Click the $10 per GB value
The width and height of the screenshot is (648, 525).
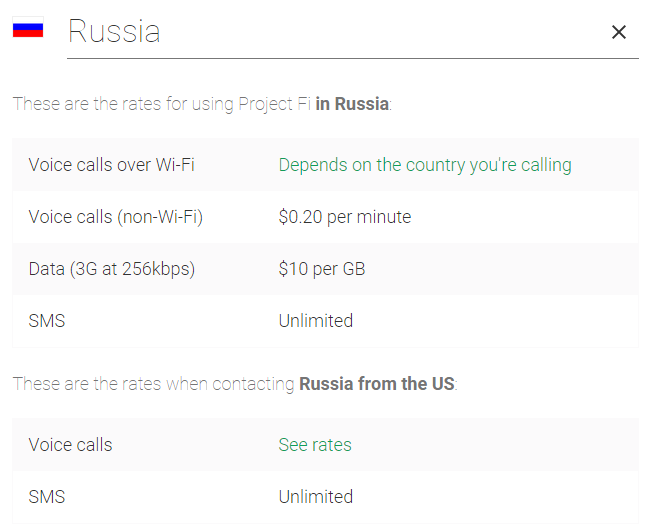pos(322,269)
